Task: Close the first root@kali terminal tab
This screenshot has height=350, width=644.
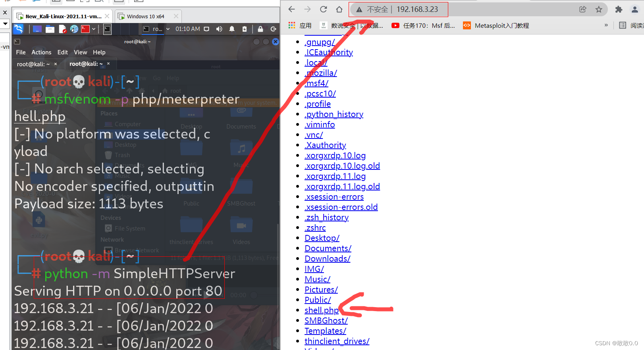Action: [56, 64]
